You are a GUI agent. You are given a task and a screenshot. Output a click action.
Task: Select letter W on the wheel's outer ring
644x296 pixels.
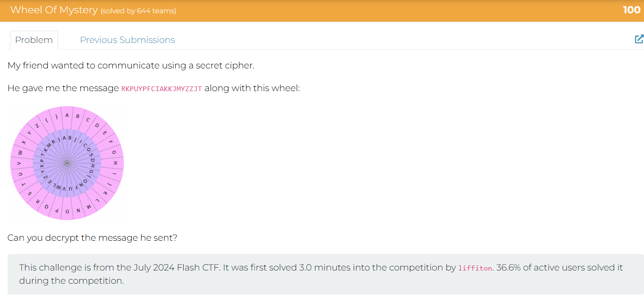point(20,152)
